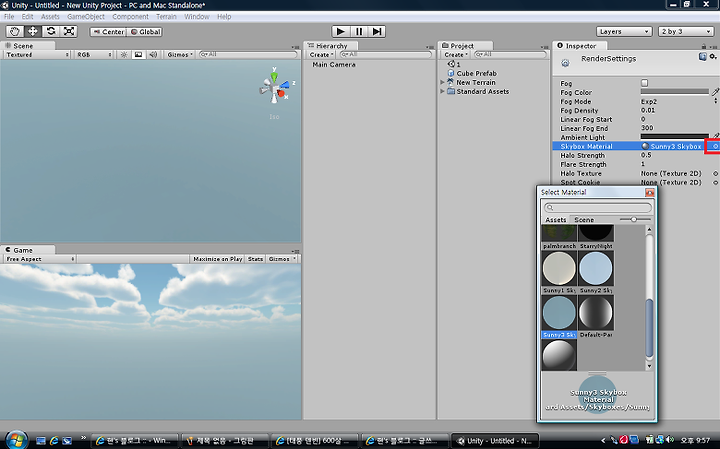Open the Assets menu
Viewport: 720px width, 449px height.
coord(50,17)
